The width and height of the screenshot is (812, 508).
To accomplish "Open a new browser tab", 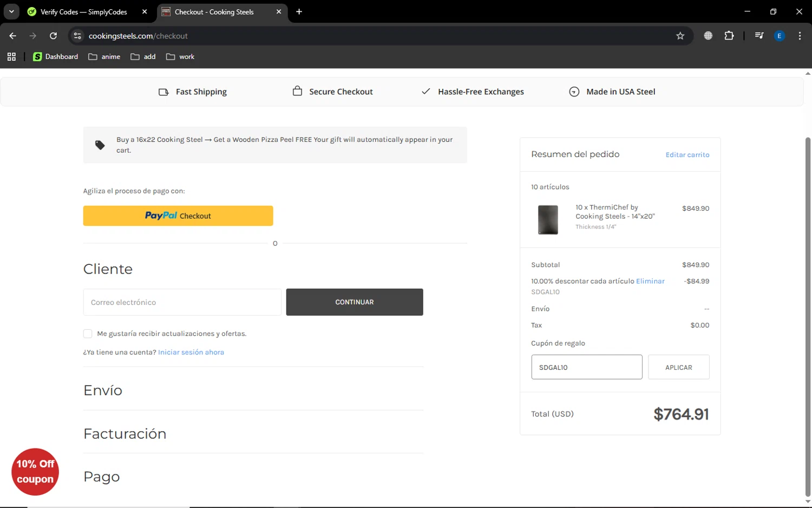I will click(299, 12).
